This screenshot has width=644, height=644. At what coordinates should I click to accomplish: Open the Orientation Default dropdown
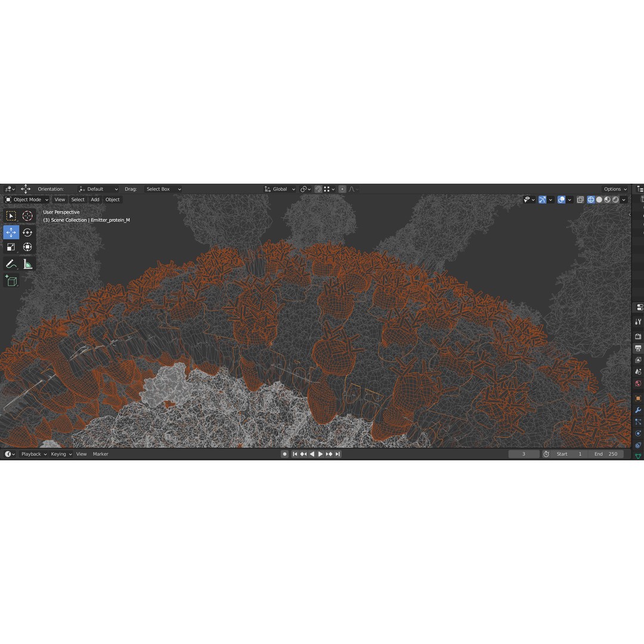[x=98, y=189]
